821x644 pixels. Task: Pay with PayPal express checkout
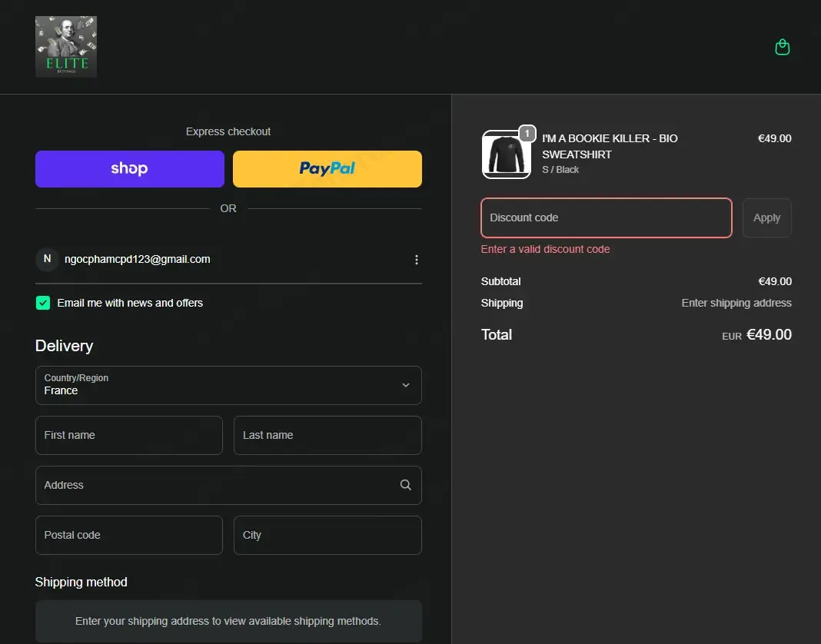327,169
